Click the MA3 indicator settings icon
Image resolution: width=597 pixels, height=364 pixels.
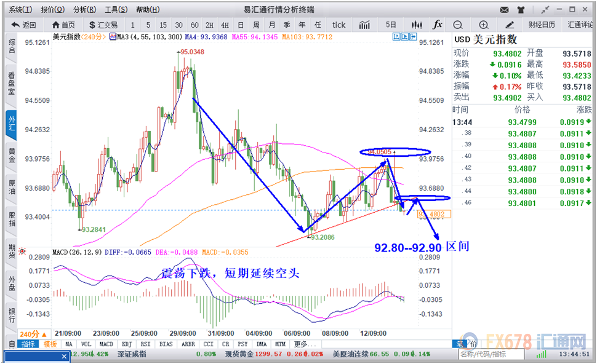coord(113,37)
